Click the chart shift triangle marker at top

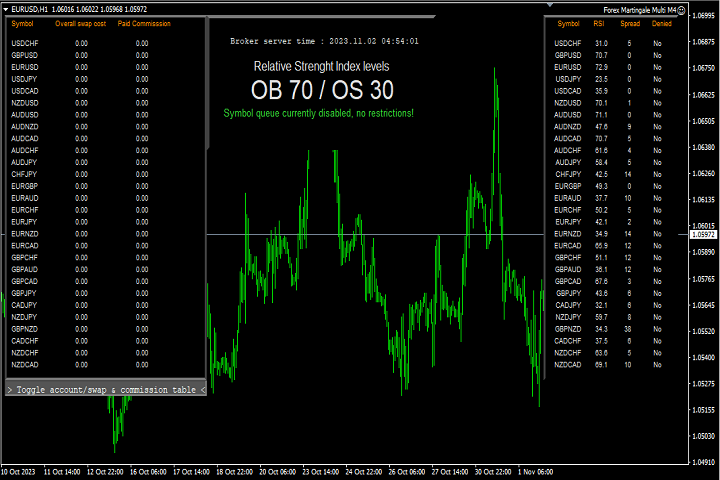(x=550, y=5)
